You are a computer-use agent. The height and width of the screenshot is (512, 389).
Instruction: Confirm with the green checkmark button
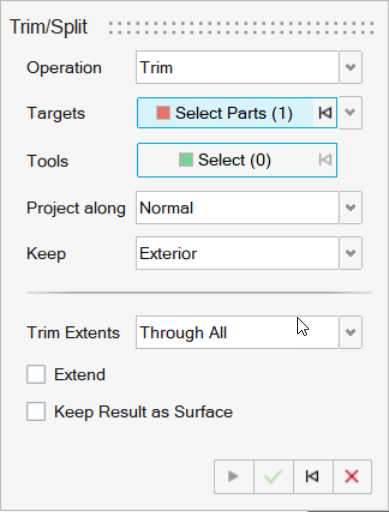(x=273, y=476)
